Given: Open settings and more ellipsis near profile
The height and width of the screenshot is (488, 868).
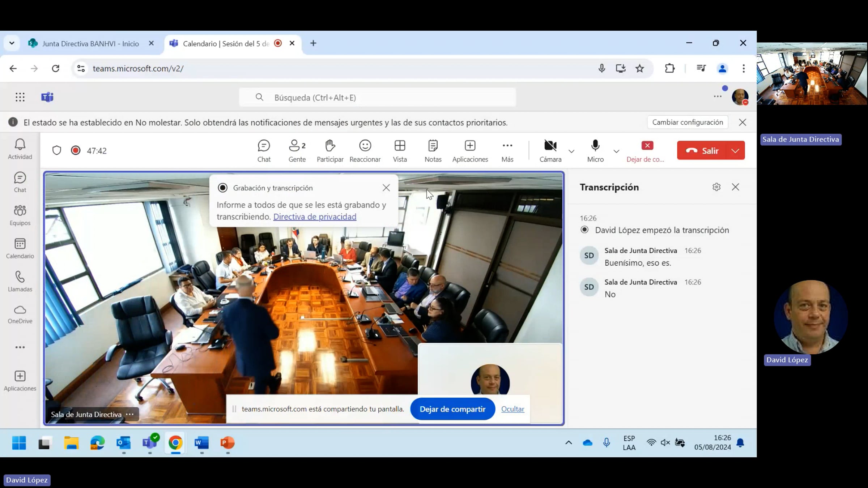Looking at the screenshot, I should [718, 97].
